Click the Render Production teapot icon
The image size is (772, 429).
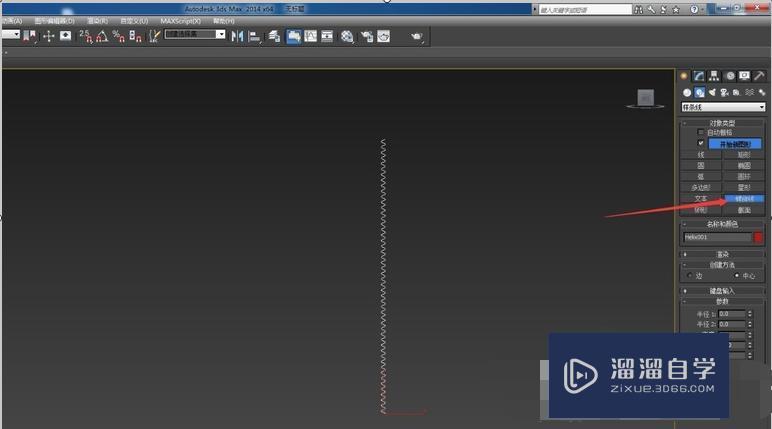[417, 36]
